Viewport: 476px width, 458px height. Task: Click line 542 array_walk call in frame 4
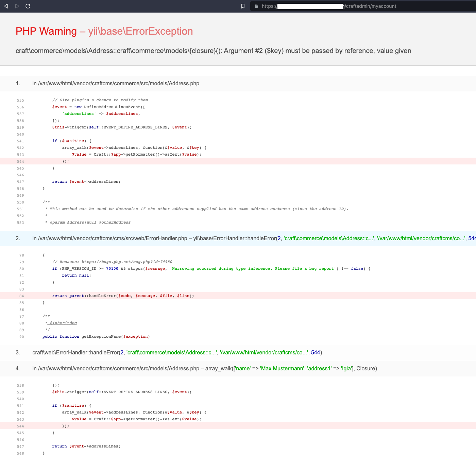[x=134, y=412]
